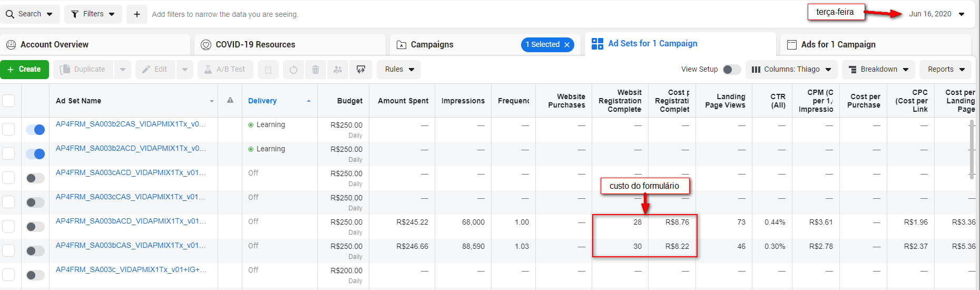Enable the AP4FRM_SA003cACD ad set toggle
Viewport: 980px width, 290px height.
pos(35,178)
